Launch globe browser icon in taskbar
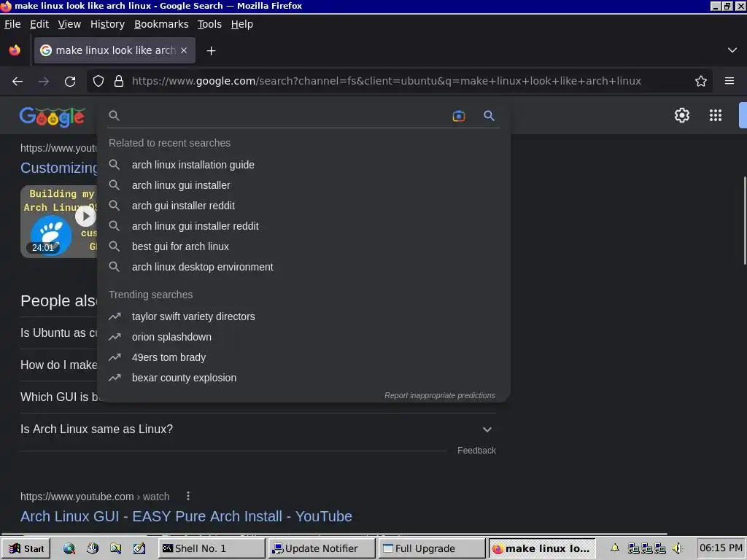 (69, 548)
